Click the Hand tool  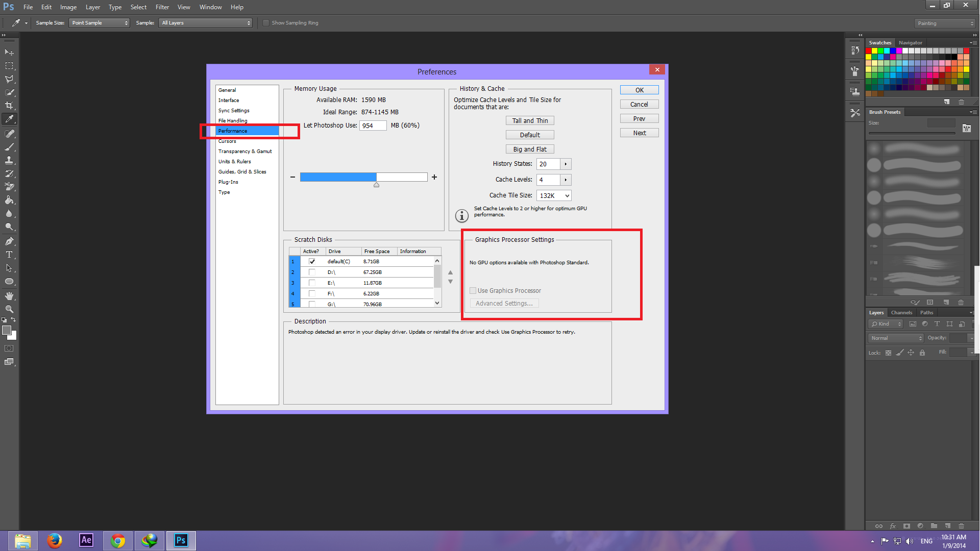pyautogui.click(x=9, y=298)
